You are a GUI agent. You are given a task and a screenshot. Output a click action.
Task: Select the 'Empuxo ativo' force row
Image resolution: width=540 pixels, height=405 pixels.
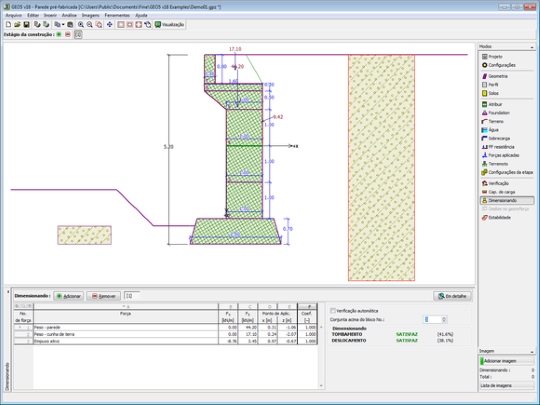pyautogui.click(x=165, y=341)
